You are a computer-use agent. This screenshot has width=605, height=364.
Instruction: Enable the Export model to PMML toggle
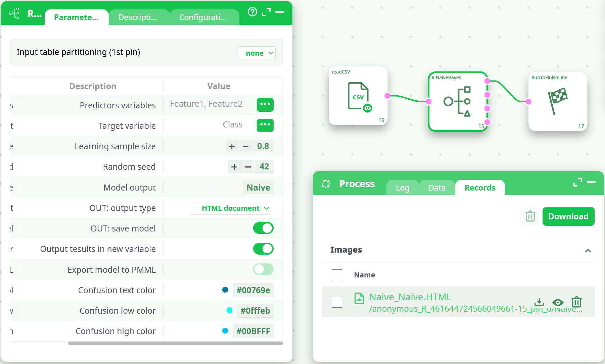pyautogui.click(x=263, y=269)
